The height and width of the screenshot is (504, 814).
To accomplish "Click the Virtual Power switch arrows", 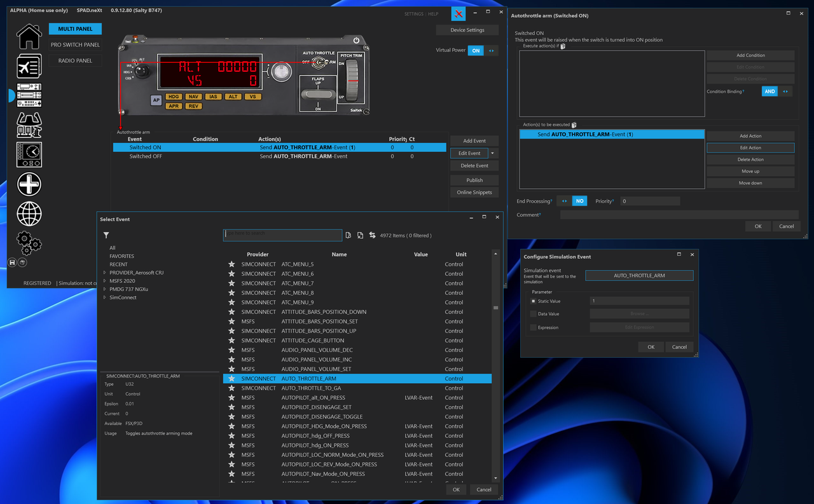I will pos(491,50).
